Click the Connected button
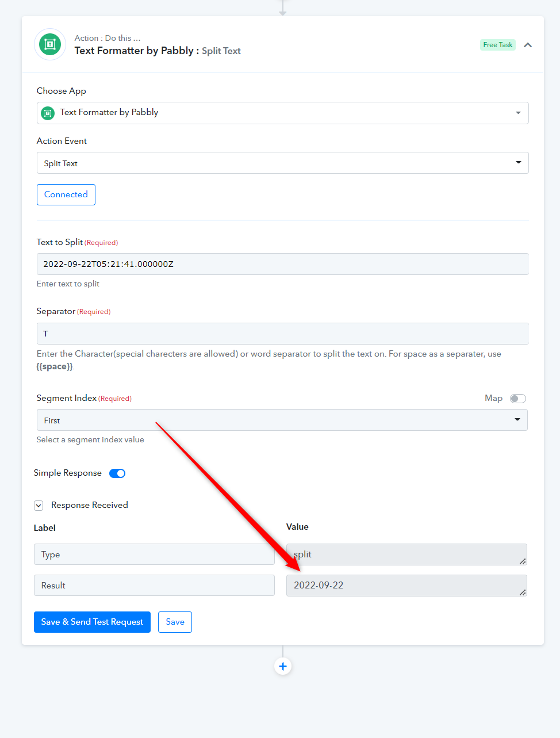Image resolution: width=560 pixels, height=738 pixels. click(x=66, y=194)
